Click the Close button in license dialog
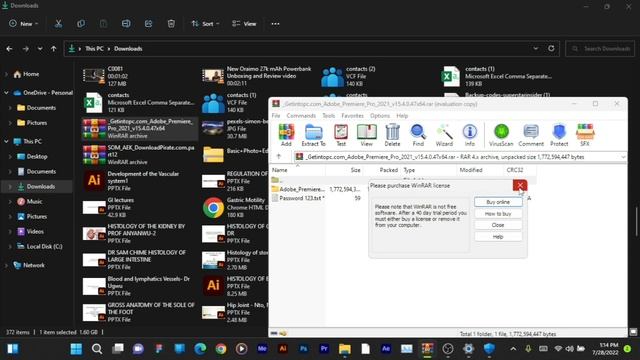 point(498,225)
